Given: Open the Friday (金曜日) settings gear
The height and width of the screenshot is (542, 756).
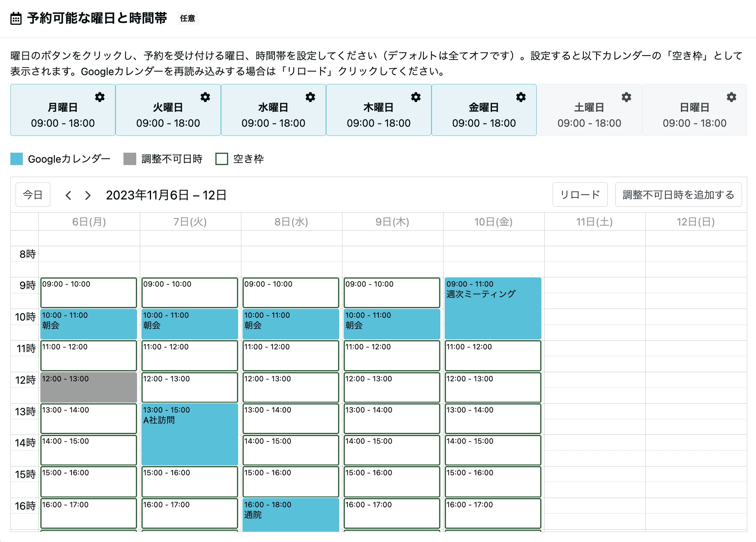Looking at the screenshot, I should coord(521,97).
